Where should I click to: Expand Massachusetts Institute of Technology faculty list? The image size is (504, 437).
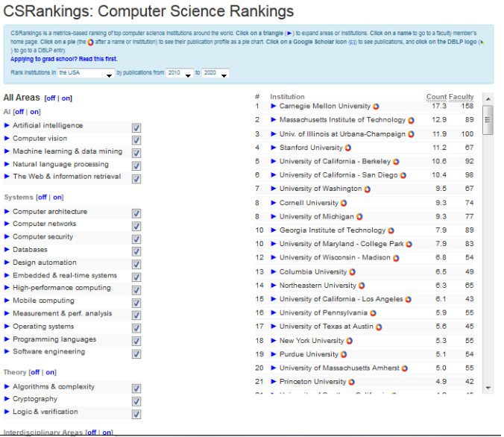[x=274, y=120]
